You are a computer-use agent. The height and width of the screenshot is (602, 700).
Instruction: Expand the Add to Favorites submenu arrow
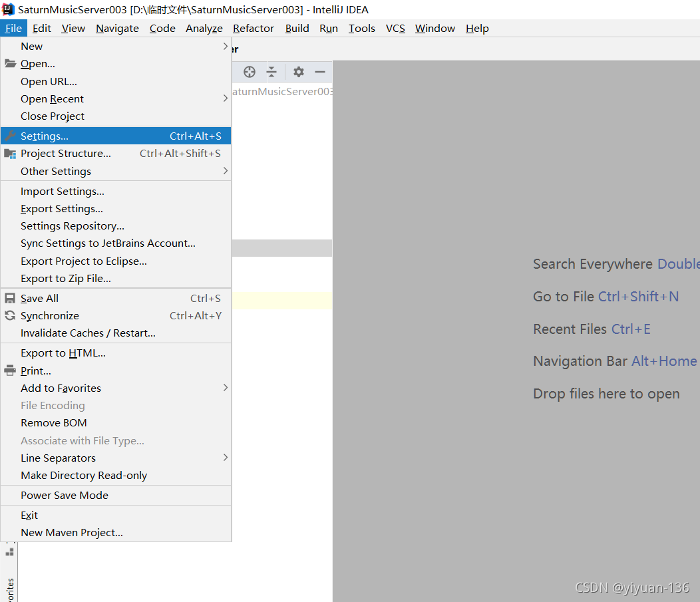(x=226, y=388)
